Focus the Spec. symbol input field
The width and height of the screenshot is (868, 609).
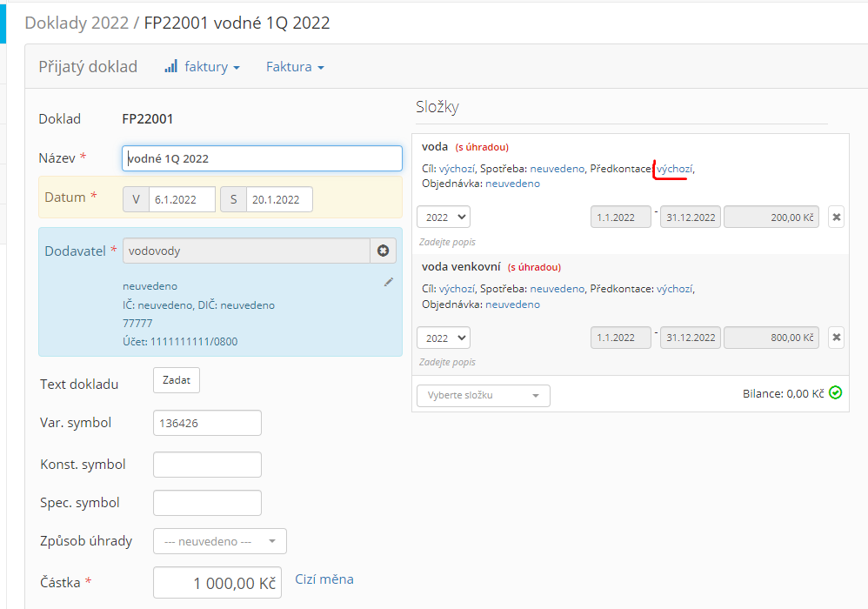click(x=207, y=503)
